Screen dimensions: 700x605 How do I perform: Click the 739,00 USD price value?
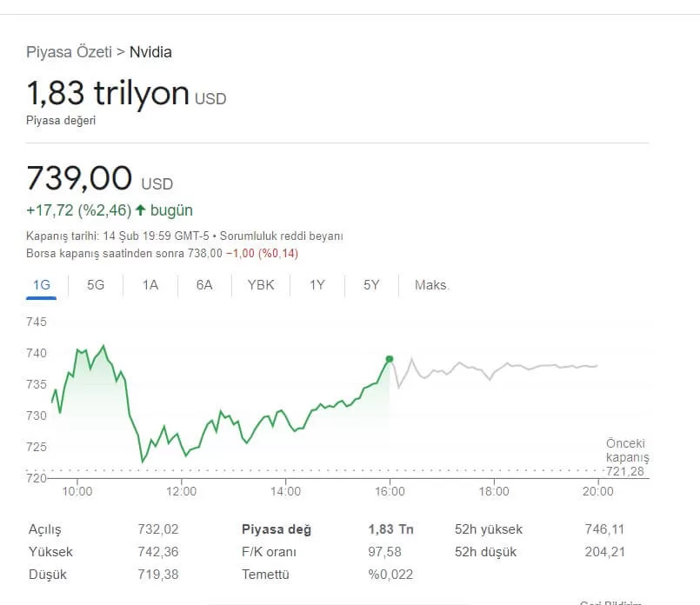80,178
